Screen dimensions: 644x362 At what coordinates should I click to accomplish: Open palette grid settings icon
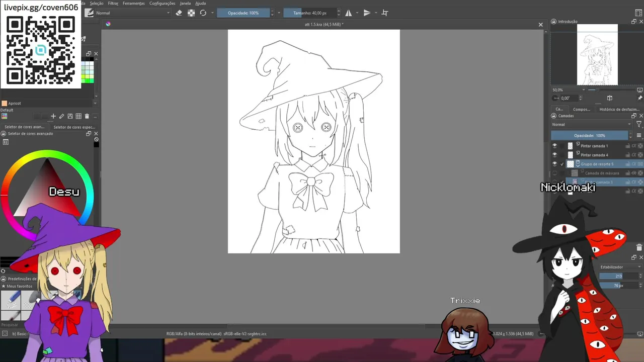pyautogui.click(x=78, y=116)
